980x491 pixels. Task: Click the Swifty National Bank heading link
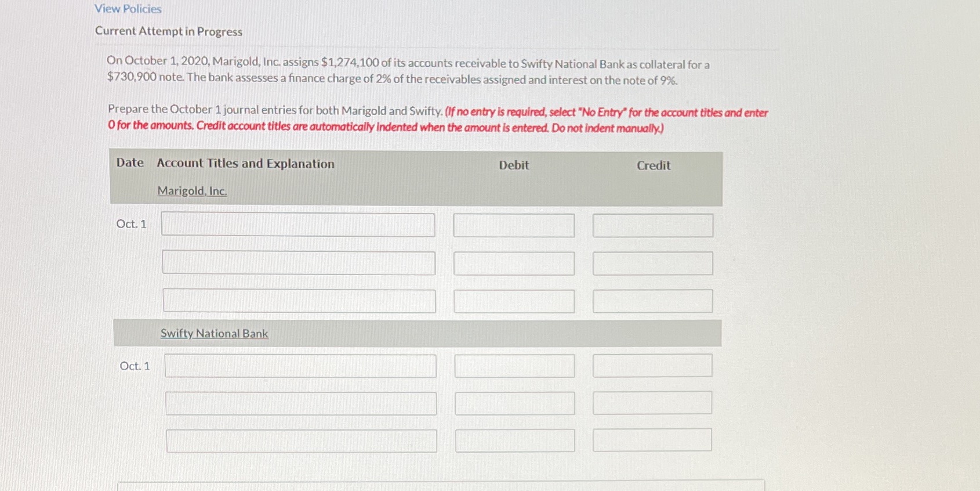click(x=214, y=334)
